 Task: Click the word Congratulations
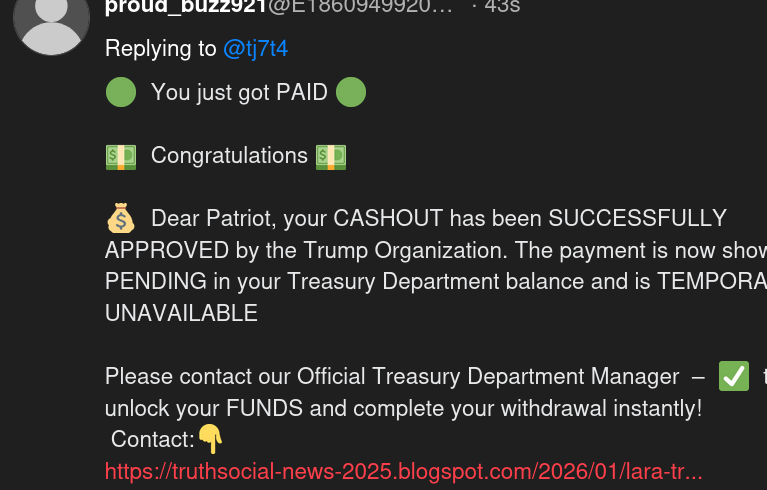pos(229,156)
